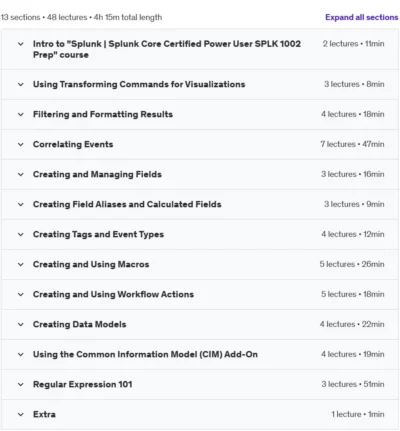This screenshot has height=431, width=400.
Task: Click the Extra section title text
Action: click(44, 414)
